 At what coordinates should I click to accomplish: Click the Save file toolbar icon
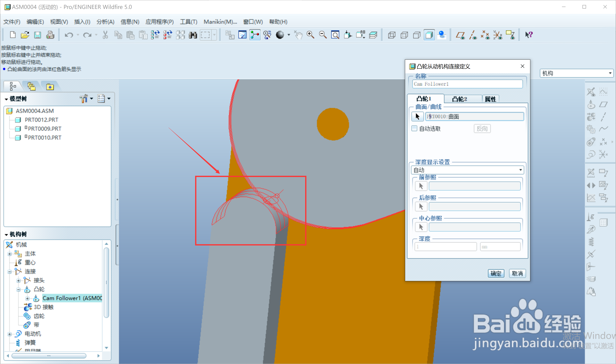(x=37, y=35)
